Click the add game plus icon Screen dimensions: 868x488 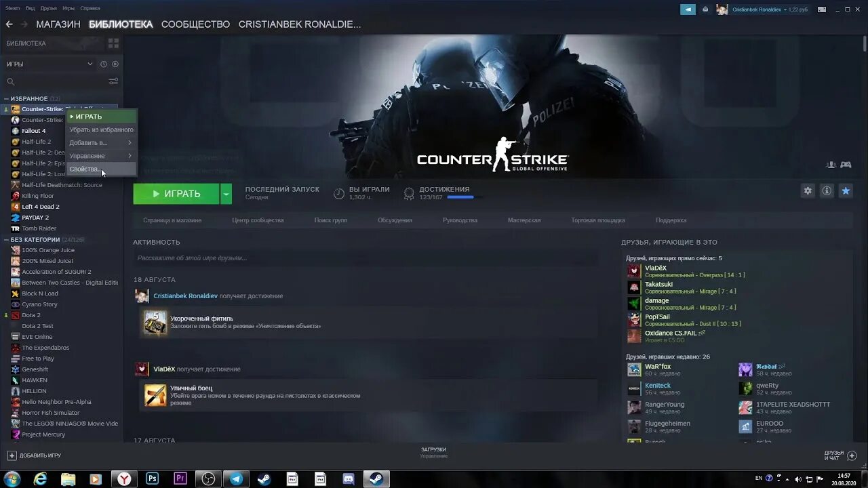[x=12, y=455]
